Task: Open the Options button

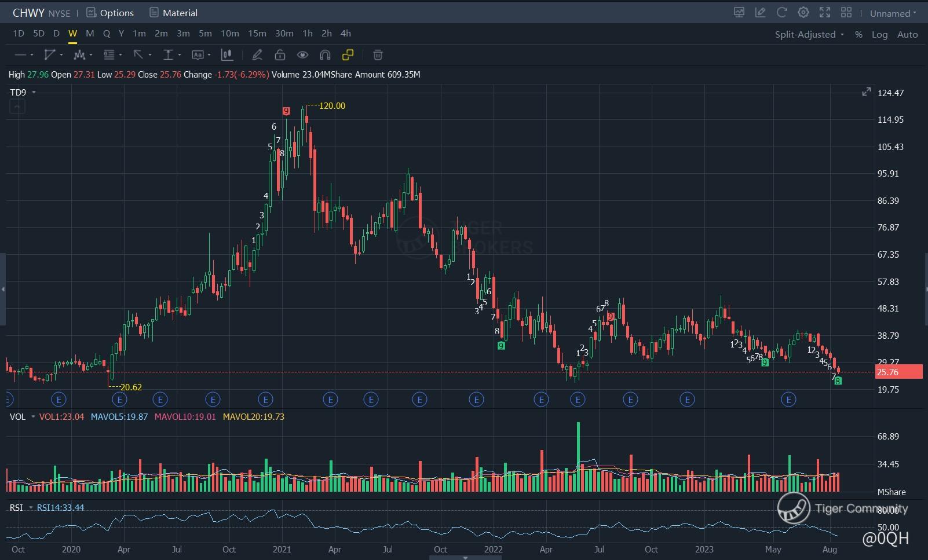Action: [x=110, y=13]
